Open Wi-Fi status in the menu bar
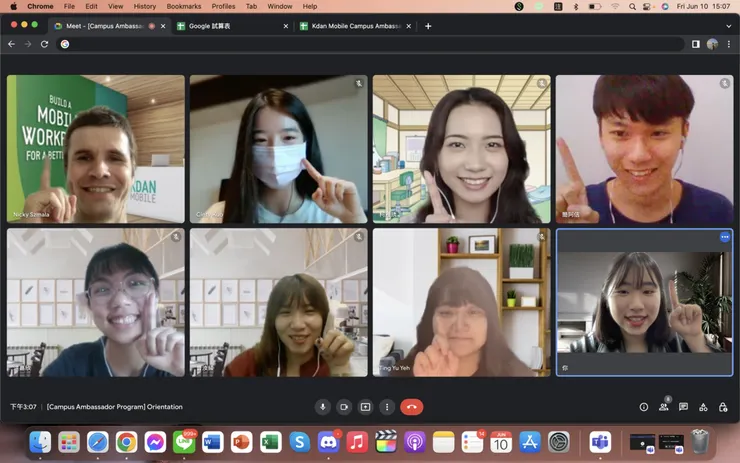Viewport: 740px width, 463px height. point(614,6)
